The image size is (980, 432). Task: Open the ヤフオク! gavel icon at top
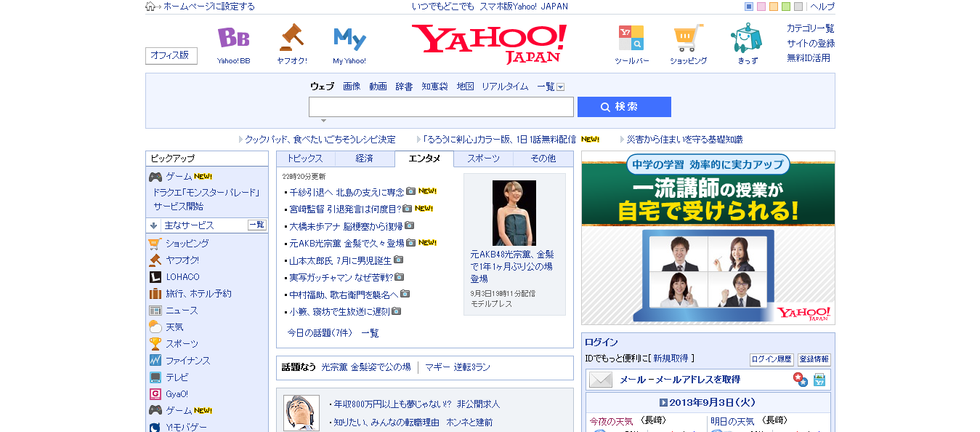tap(291, 38)
